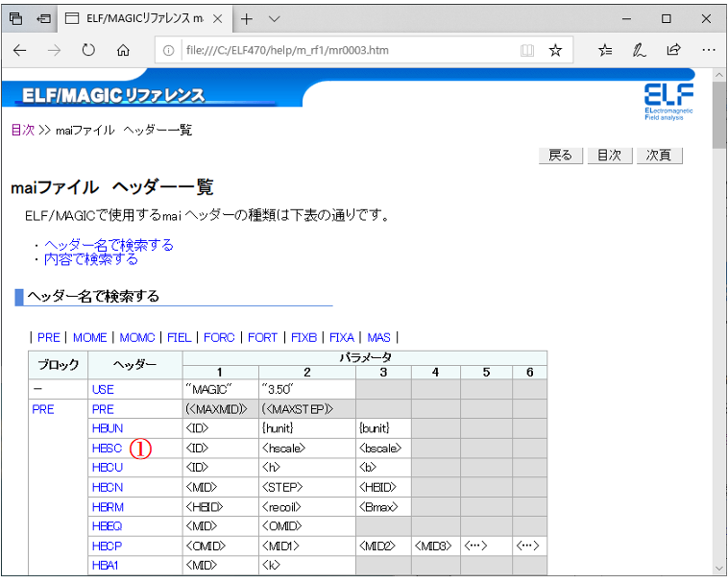Open the HBCU header link
This screenshot has width=728, height=583.
pyautogui.click(x=108, y=468)
